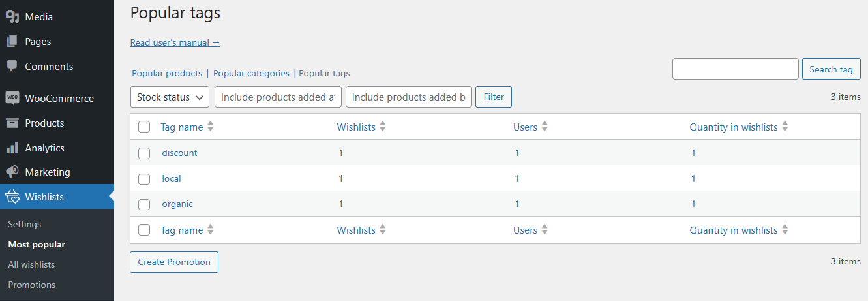Screen dimensions: 868x301
Task: Switch to the Popular products tab
Action: click(167, 74)
